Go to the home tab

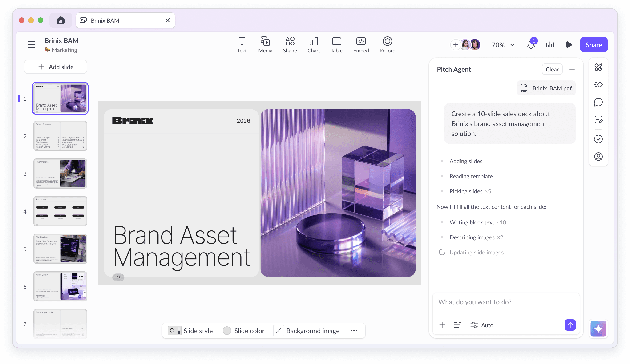61,20
